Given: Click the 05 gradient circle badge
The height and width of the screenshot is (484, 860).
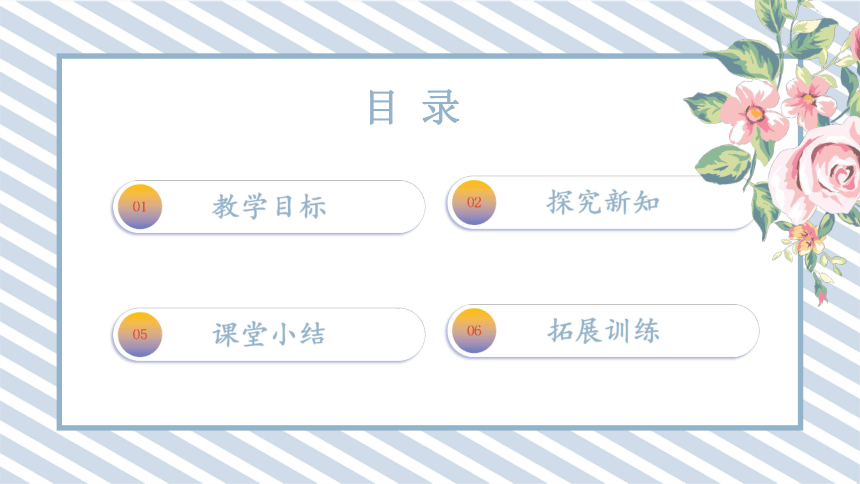Looking at the screenshot, I should pos(140,334).
